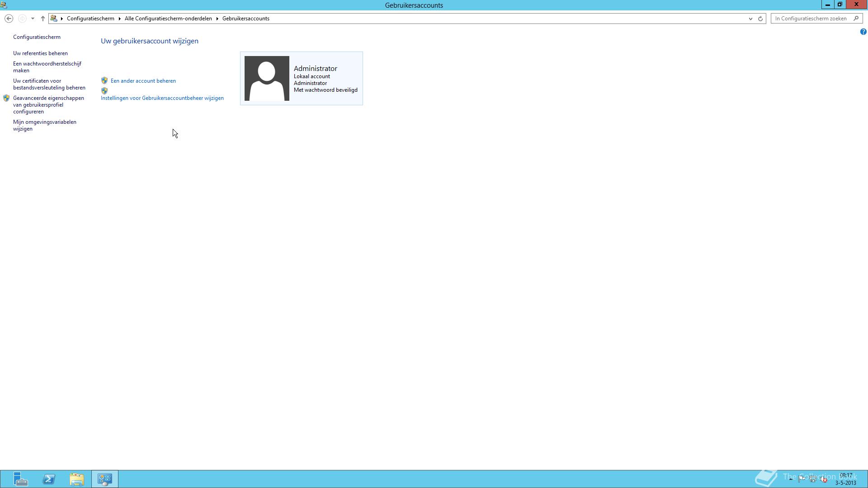868x488 pixels.
Task: Open Instellingen voor Gebruikersaccountbeheer wijzigen
Action: click(162, 98)
